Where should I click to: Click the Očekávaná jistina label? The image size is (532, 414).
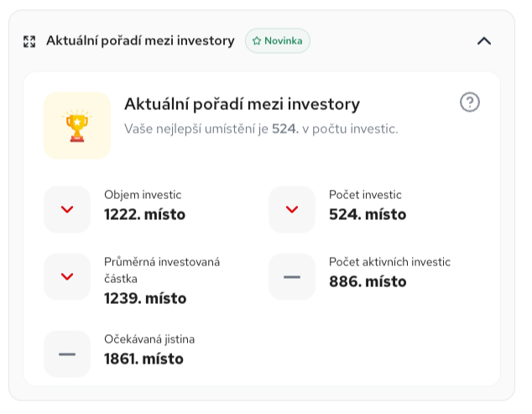[149, 339]
